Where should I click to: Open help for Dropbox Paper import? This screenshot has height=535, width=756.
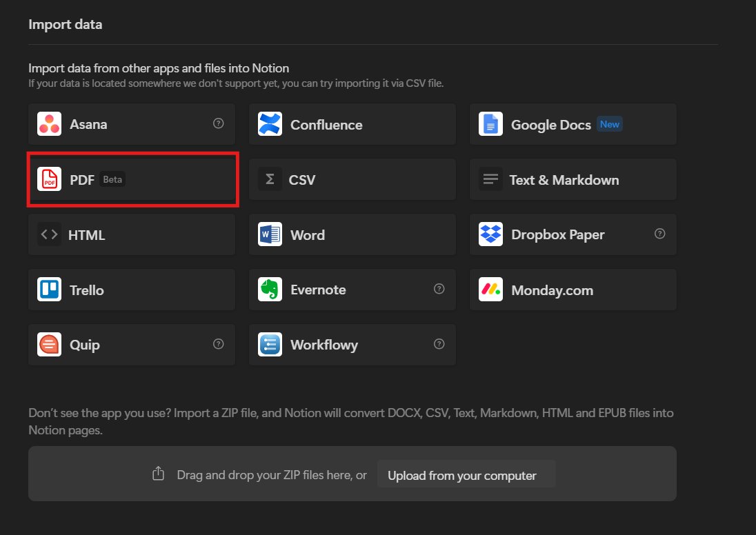660,234
